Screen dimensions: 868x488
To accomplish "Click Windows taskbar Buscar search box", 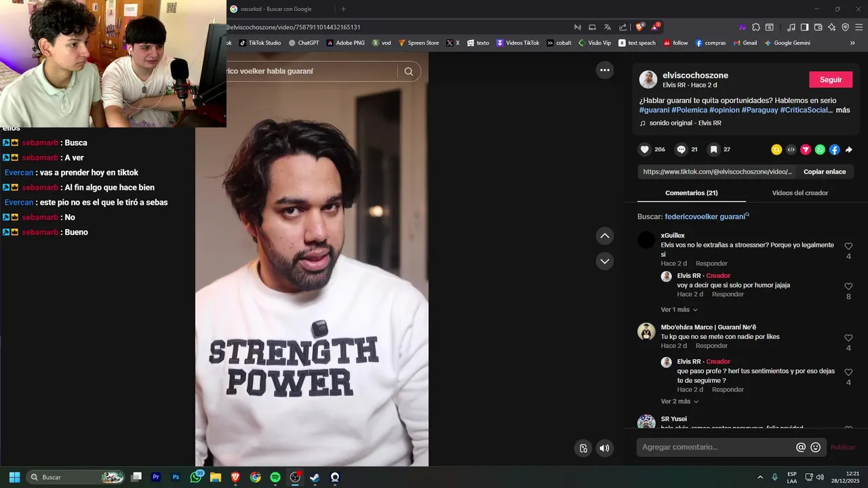I will pos(77,477).
